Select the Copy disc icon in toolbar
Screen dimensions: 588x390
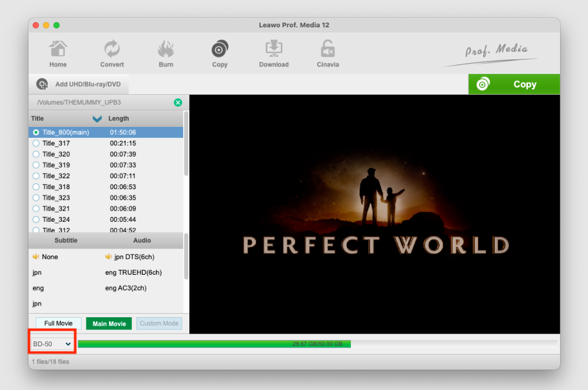(220, 49)
